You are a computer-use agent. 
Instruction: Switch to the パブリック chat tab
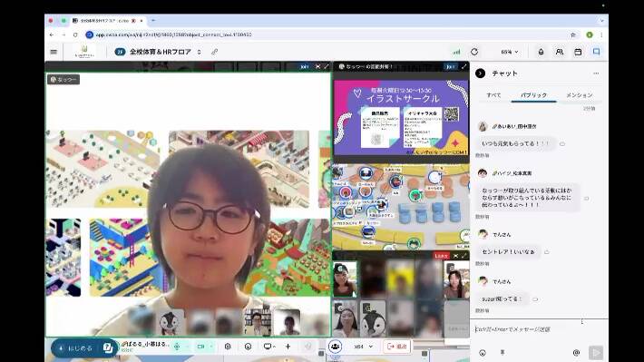point(533,95)
